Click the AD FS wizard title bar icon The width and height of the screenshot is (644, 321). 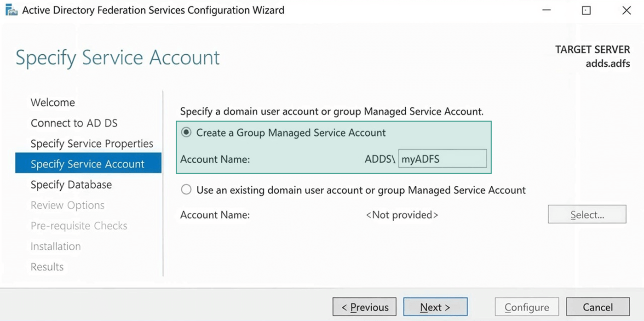tap(11, 10)
